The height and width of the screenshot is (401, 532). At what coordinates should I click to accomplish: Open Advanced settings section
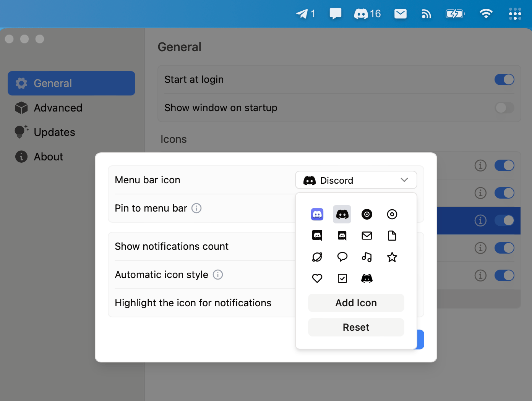71,108
